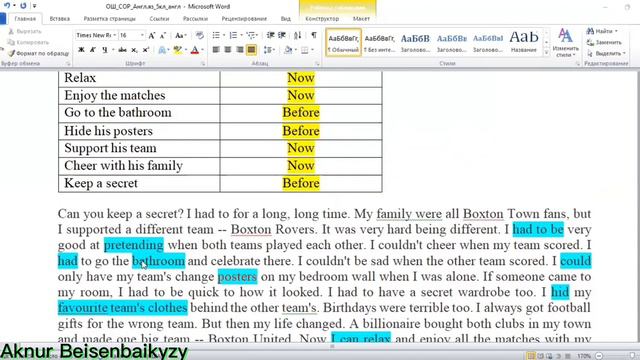The height and width of the screenshot is (360, 640).
Task: Toggle bold formatting (Ж)
Action: pyautogui.click(x=81, y=50)
